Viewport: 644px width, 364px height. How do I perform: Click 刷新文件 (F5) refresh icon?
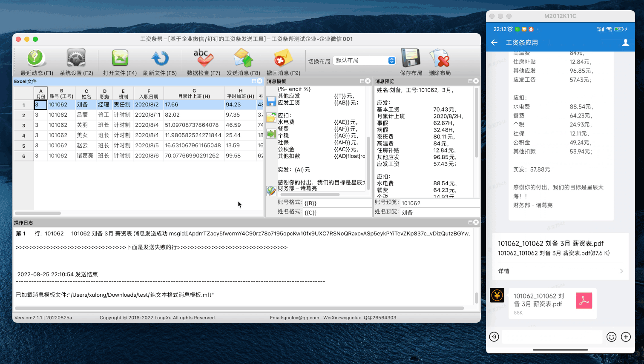pos(160,58)
